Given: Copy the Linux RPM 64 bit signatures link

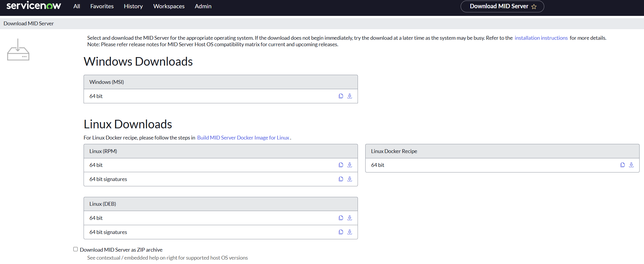Looking at the screenshot, I should (341, 179).
